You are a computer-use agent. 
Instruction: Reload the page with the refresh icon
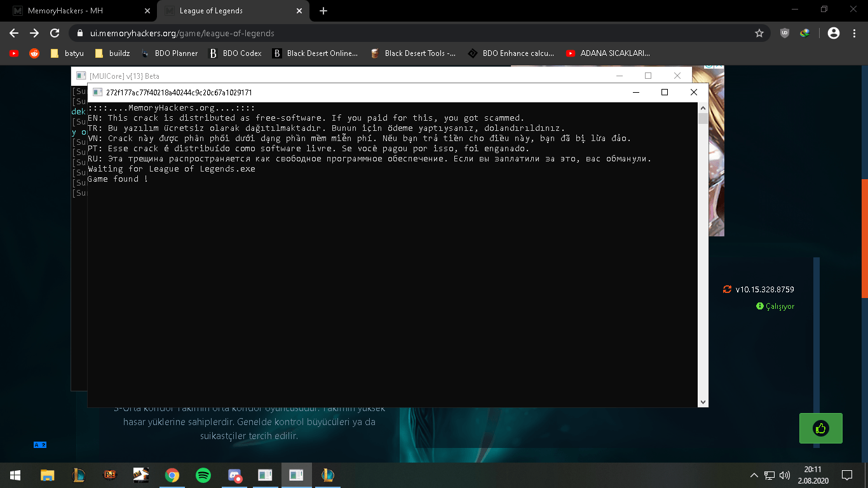[x=55, y=33]
